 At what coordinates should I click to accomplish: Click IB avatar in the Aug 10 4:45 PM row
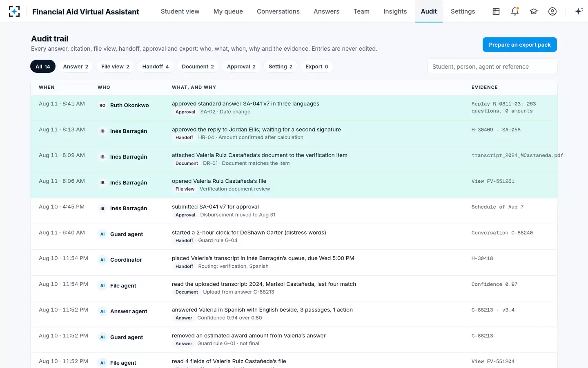point(102,209)
